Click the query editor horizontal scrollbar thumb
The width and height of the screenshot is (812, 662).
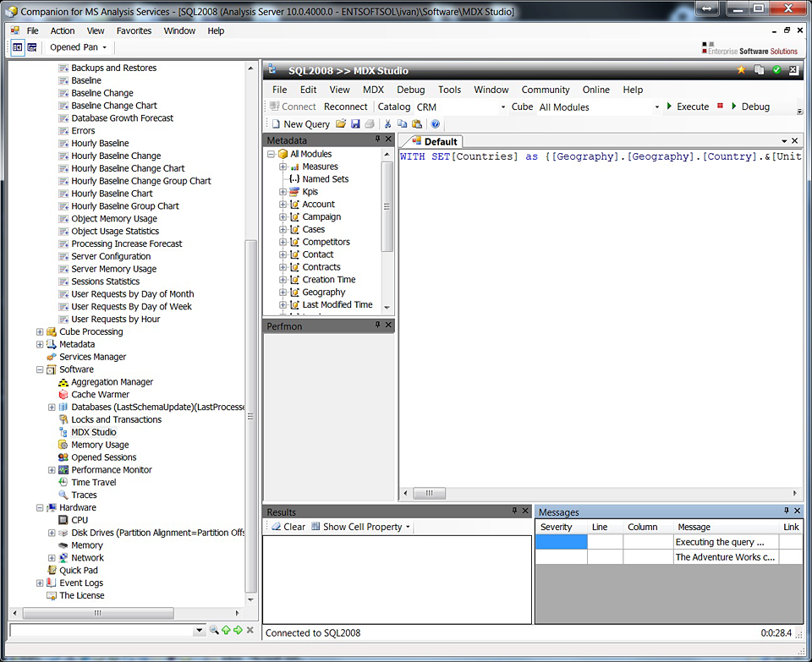(x=430, y=493)
